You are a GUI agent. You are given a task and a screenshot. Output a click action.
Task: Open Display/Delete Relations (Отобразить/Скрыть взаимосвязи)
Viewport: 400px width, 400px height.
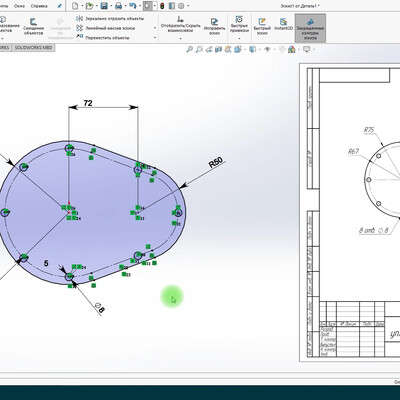[x=180, y=24]
